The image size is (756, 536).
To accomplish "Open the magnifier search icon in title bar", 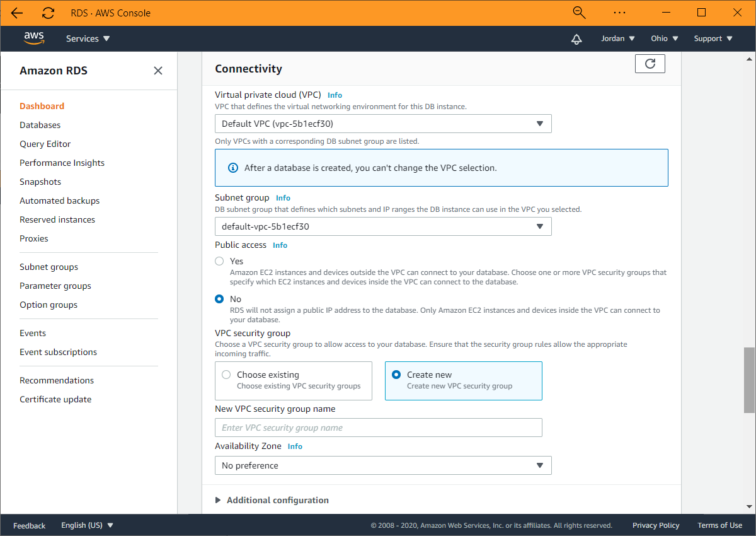I will (579, 13).
